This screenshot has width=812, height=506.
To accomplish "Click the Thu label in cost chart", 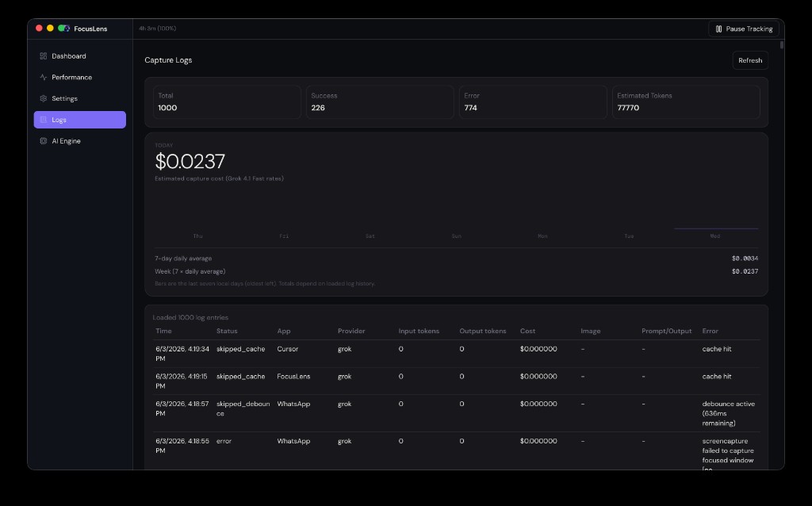I will 197,236.
